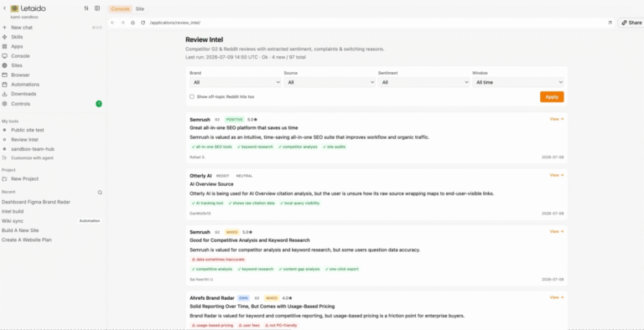The height and width of the screenshot is (330, 644).
Task: Click the Sites globe icon
Action: 4,65
